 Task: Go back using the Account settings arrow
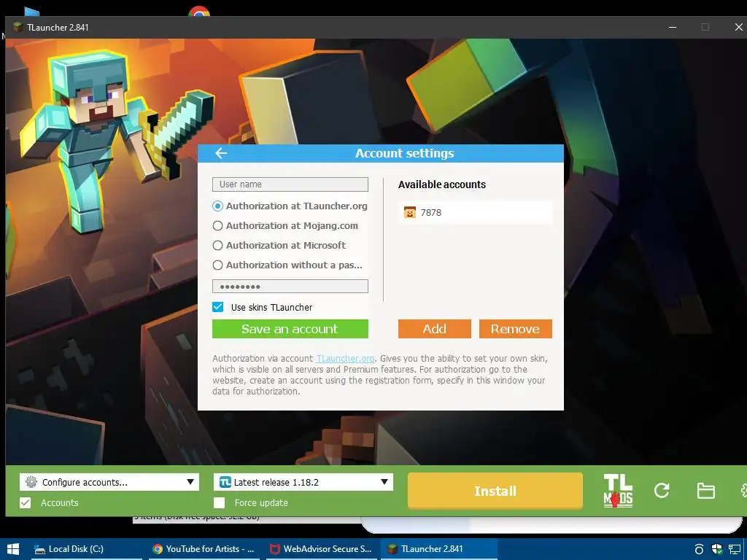coord(221,153)
